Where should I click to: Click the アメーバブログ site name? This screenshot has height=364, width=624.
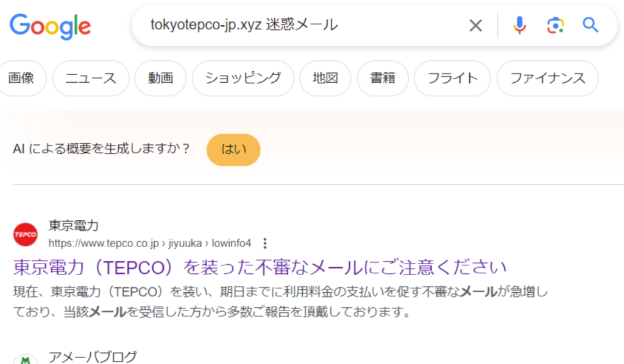[93, 357]
